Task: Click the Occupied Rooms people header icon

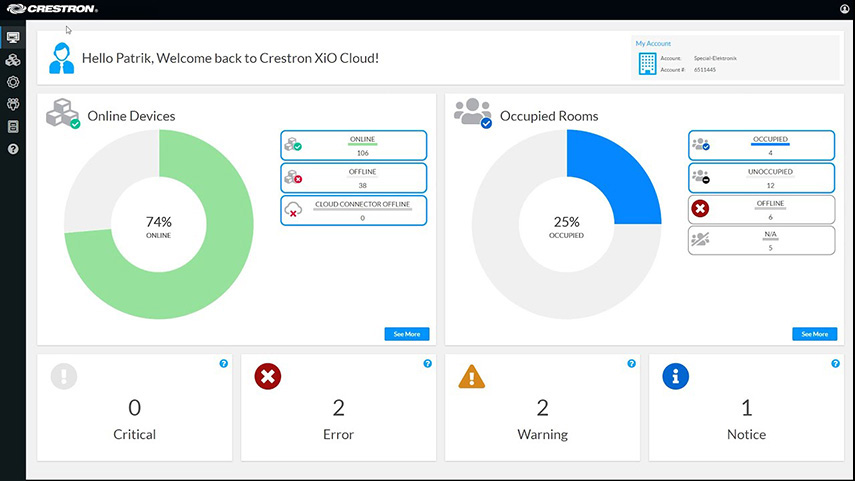Action: coord(473,113)
